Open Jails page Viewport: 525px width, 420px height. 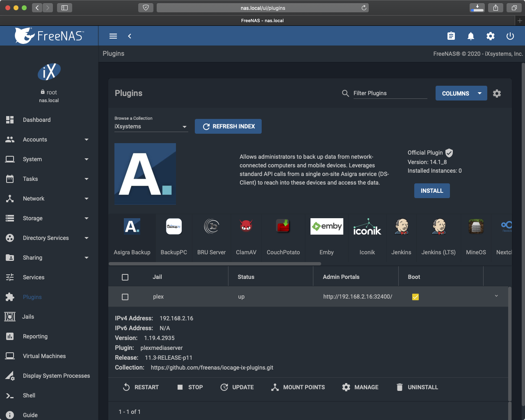point(49,317)
